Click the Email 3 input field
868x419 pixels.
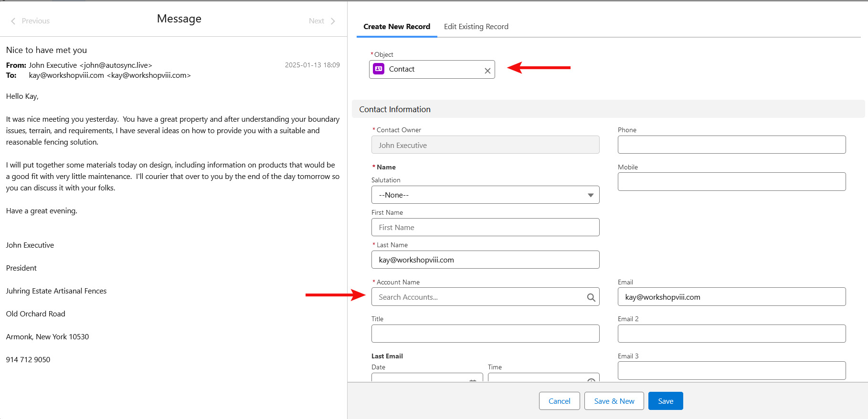[731, 370]
